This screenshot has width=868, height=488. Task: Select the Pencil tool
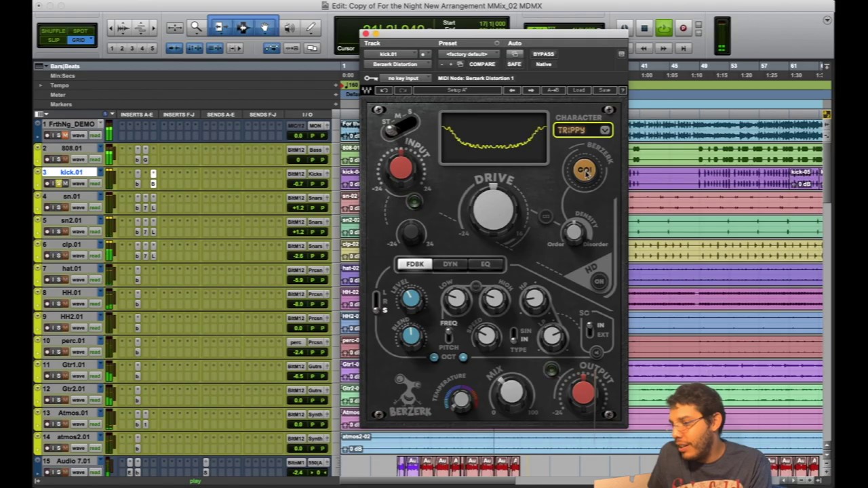(311, 28)
